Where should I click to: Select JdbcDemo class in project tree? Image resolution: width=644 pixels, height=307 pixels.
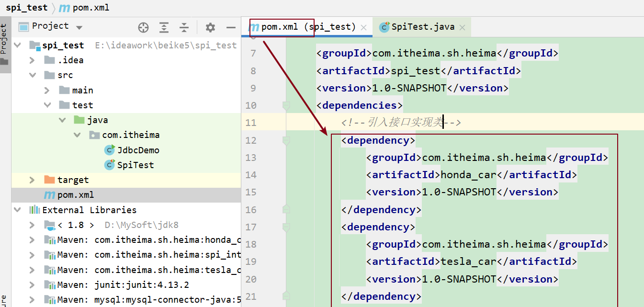(x=138, y=150)
